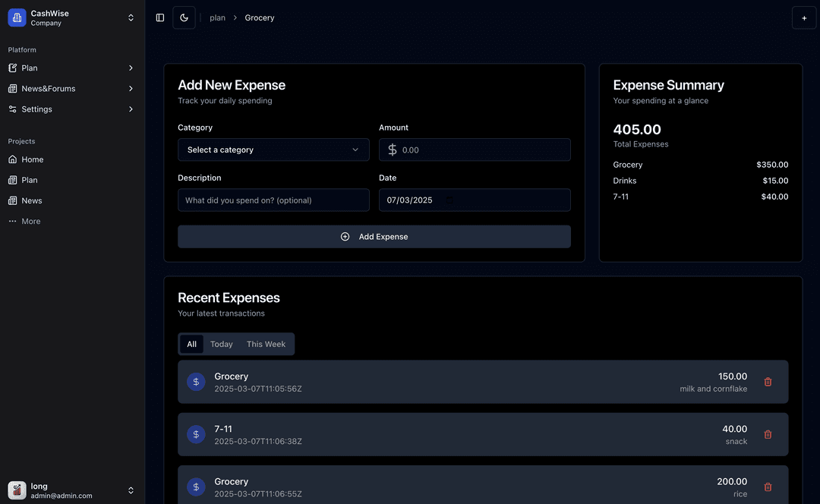The image size is (820, 504).
Task: Expand the Settings sidebar section
Action: [x=72, y=109]
